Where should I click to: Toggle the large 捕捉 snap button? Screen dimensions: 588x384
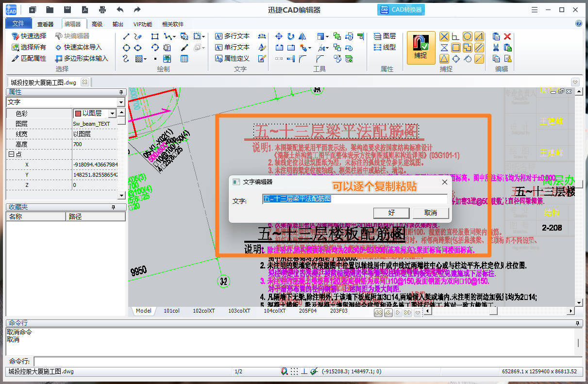pyautogui.click(x=420, y=48)
